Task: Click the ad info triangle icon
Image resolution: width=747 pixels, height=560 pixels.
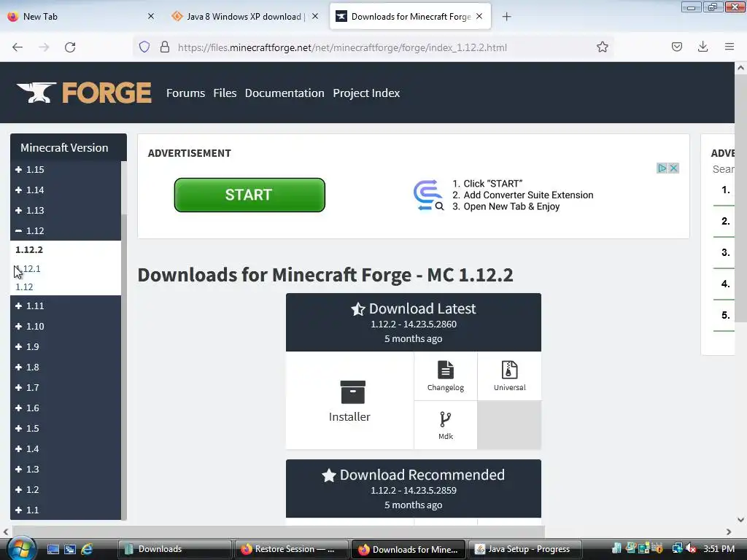Action: point(662,168)
